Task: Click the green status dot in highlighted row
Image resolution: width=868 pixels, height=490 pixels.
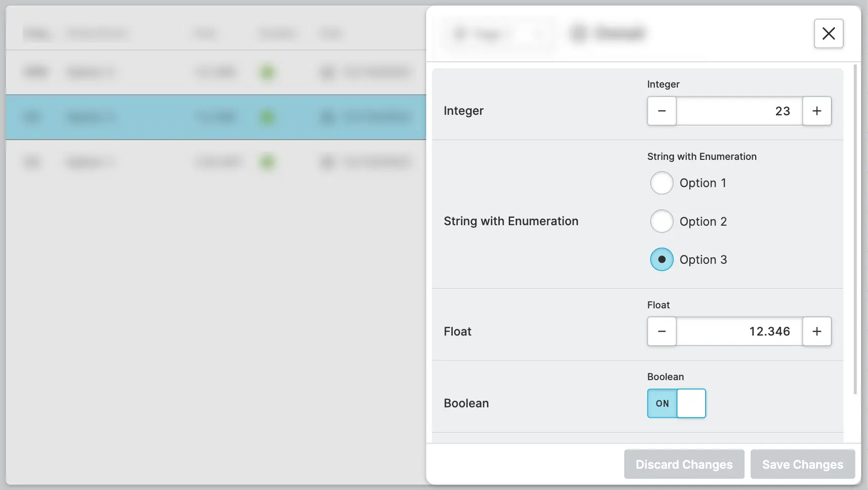Action: pyautogui.click(x=267, y=117)
